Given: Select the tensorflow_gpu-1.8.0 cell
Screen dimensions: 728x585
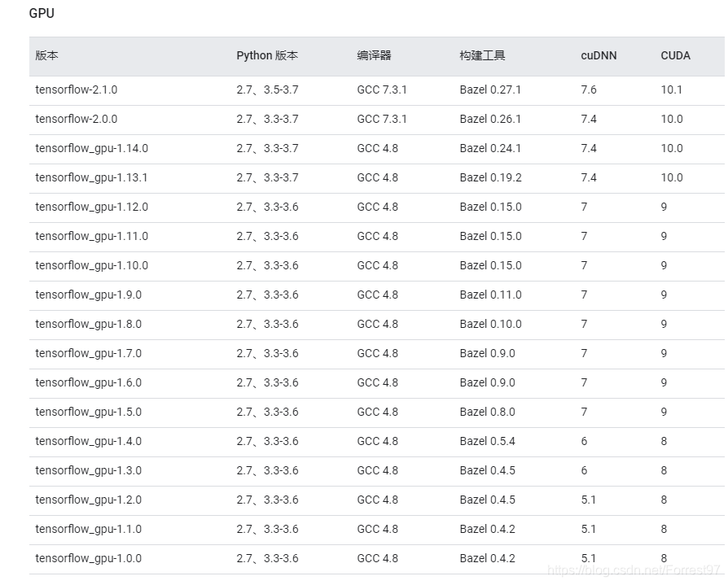Looking at the screenshot, I should tap(88, 324).
